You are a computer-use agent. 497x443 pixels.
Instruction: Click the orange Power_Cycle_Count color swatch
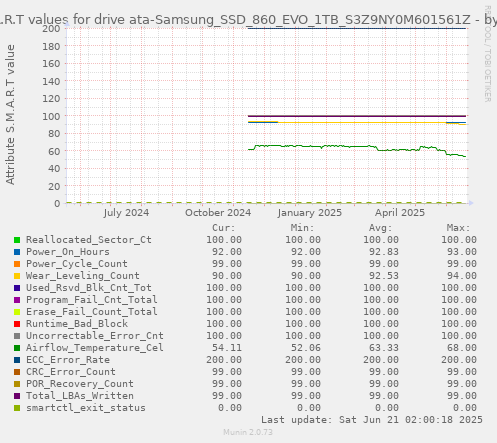tap(17, 264)
